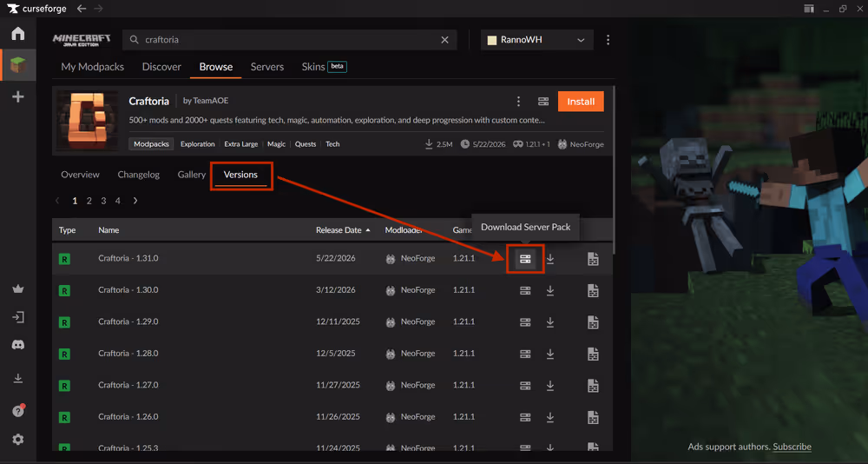This screenshot has height=464, width=868.
Task: Open the Gallery tab of Craftoria
Action: 192,175
